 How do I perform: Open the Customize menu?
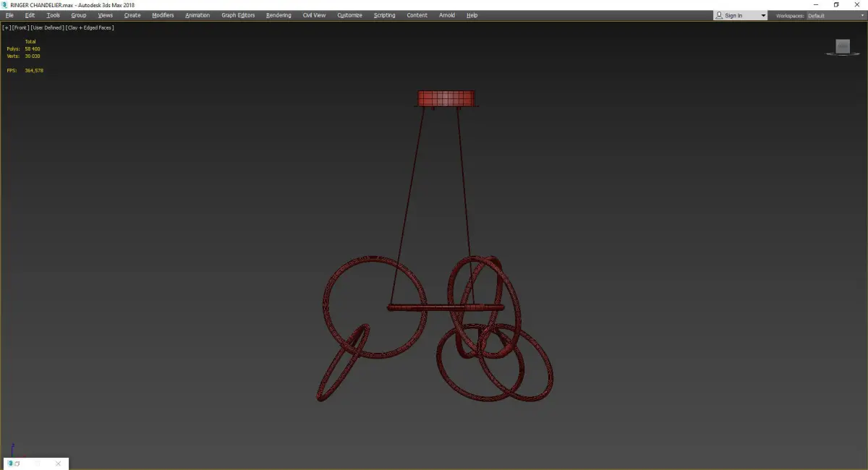pyautogui.click(x=350, y=15)
